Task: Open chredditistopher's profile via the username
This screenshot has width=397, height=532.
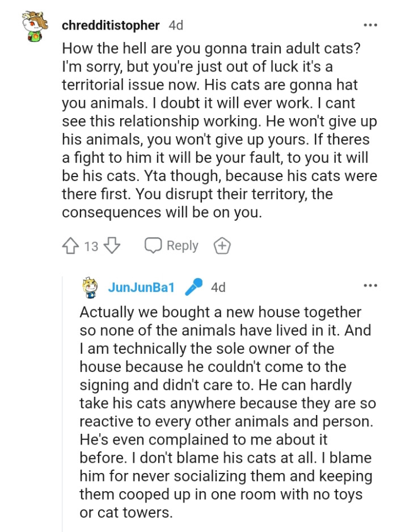Action: (x=111, y=24)
